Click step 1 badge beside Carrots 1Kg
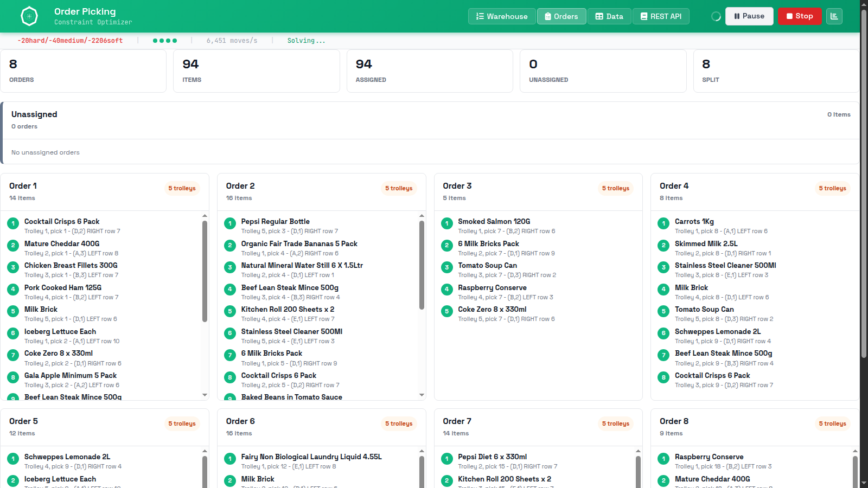The image size is (868, 488). 663,223
